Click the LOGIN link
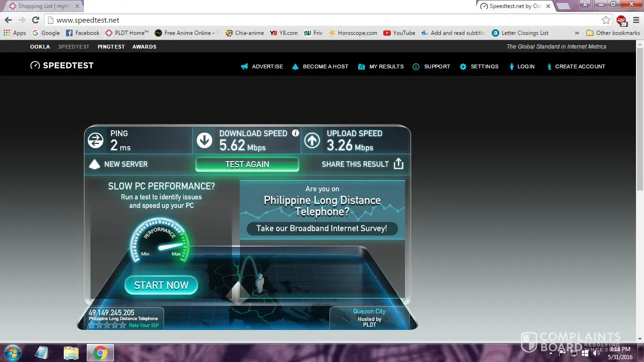Screen dimensions: 644x362 (521, 66)
